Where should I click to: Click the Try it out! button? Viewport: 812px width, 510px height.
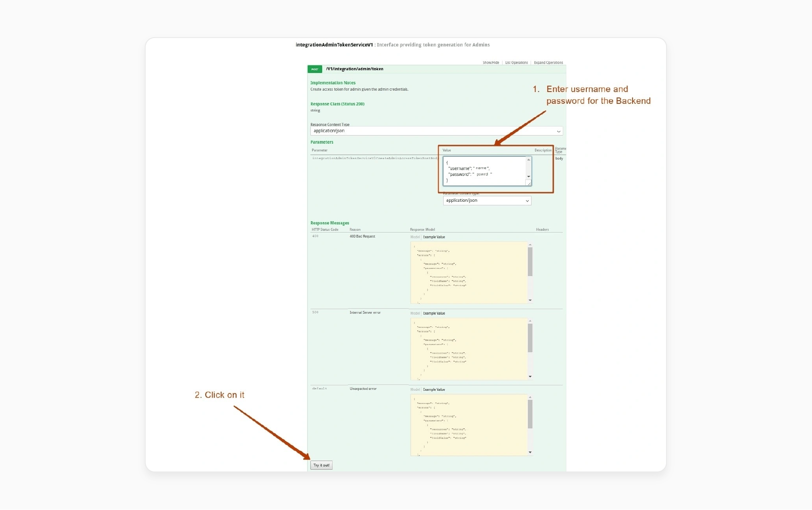click(321, 465)
